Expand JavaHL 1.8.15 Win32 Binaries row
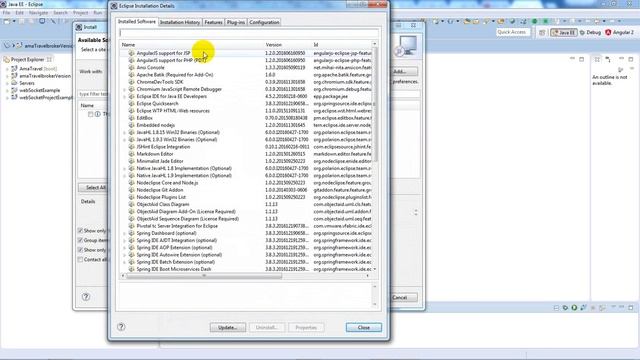 point(124,132)
